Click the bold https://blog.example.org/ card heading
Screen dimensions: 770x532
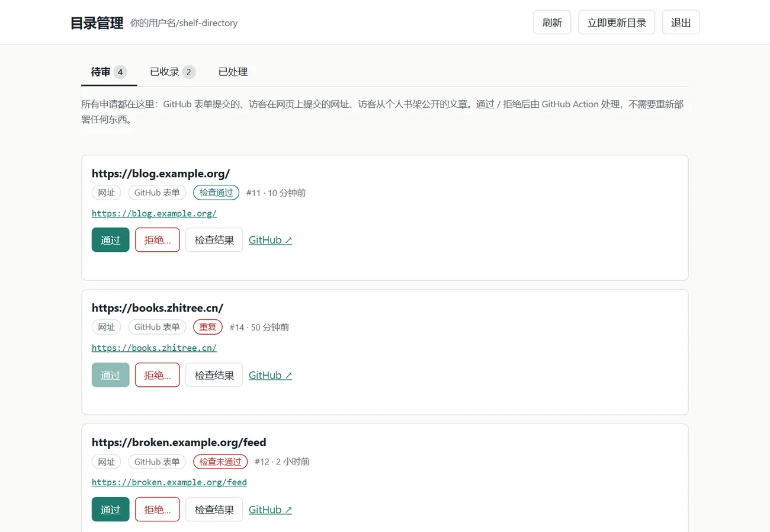pyautogui.click(x=161, y=174)
